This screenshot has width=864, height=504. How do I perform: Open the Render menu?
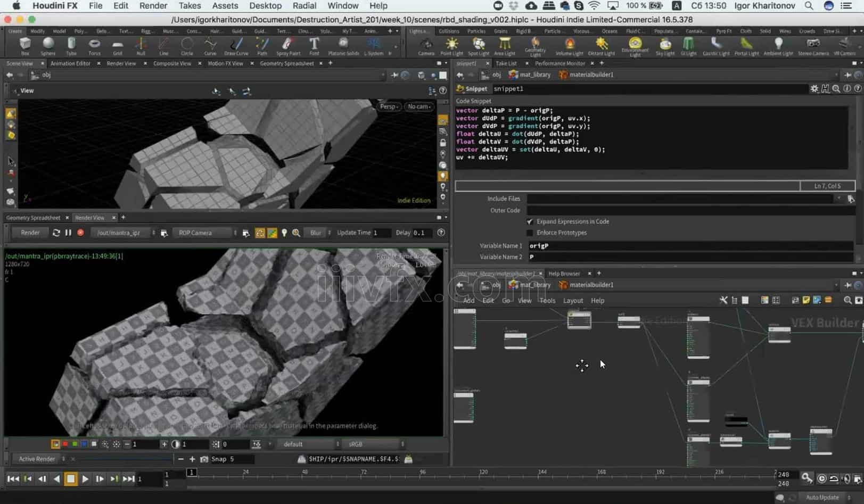click(153, 6)
